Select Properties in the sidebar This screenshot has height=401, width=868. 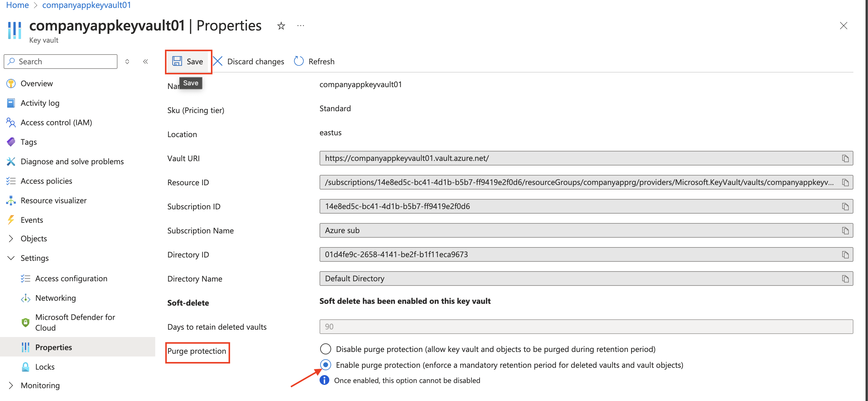(78, 347)
